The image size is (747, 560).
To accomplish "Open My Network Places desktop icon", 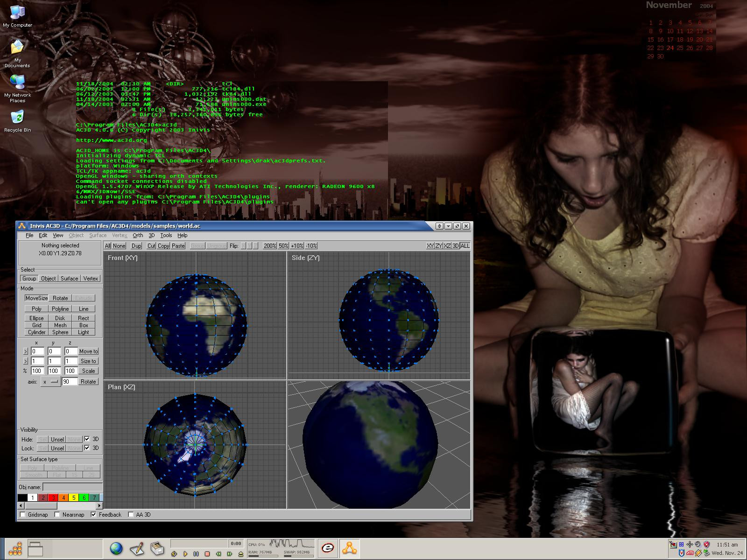I will tap(17, 89).
